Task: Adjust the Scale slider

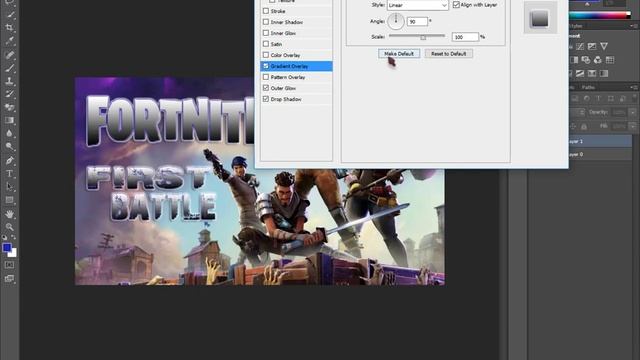Action: pyautogui.click(x=423, y=37)
